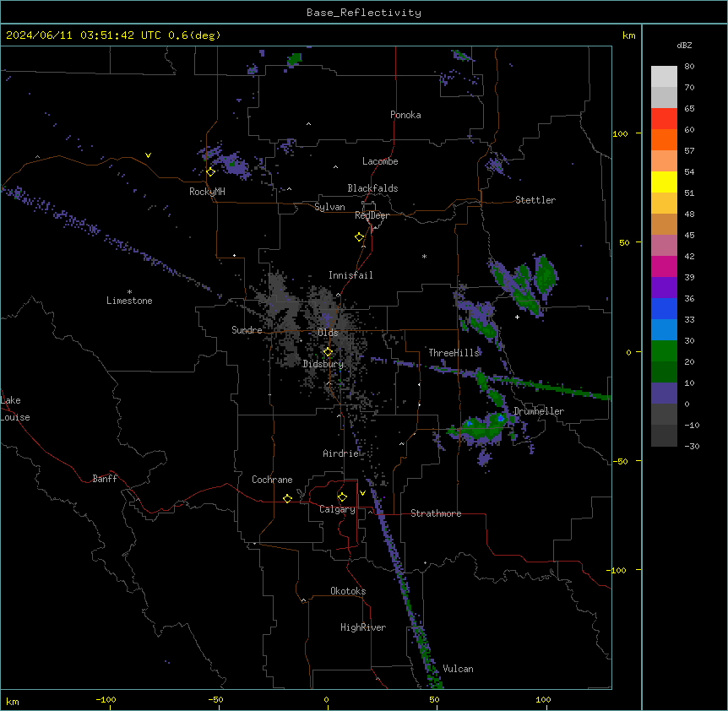Click the Stettler label
The width and height of the screenshot is (728, 711).
click(x=535, y=200)
